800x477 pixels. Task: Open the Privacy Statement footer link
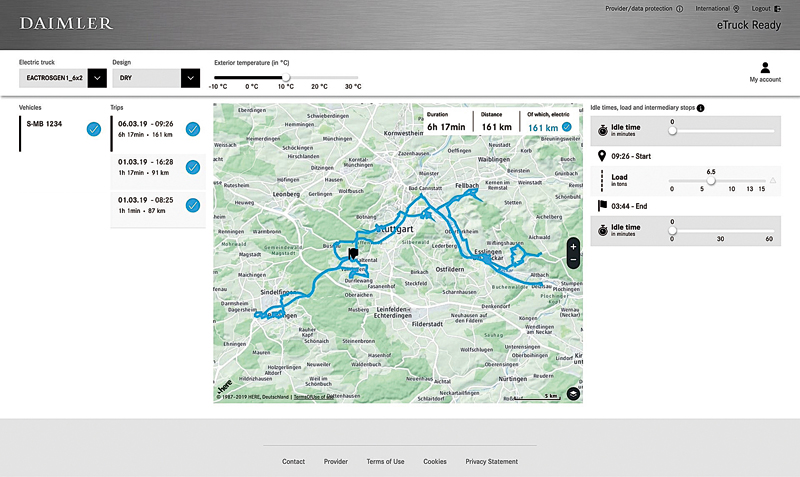click(x=492, y=462)
